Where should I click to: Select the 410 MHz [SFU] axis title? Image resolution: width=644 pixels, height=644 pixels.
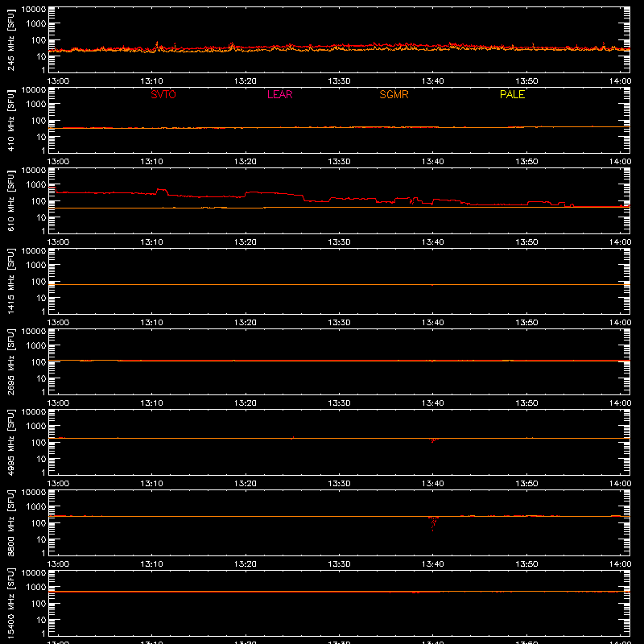pos(11,120)
